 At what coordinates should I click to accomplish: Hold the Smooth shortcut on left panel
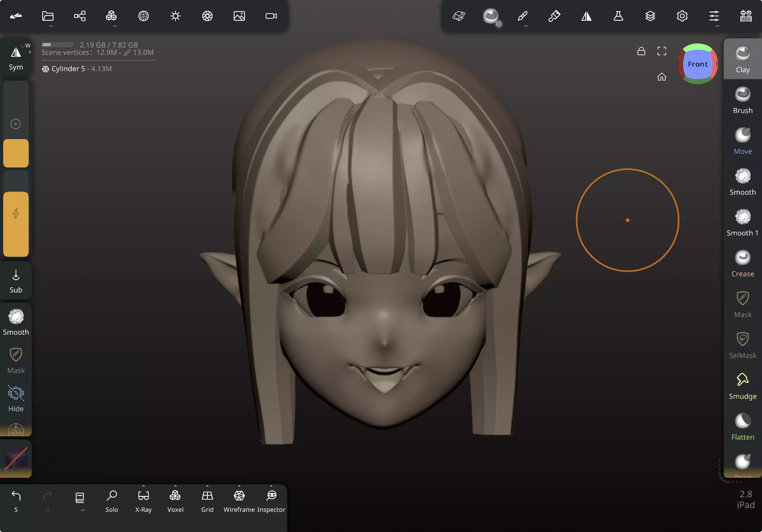16,322
